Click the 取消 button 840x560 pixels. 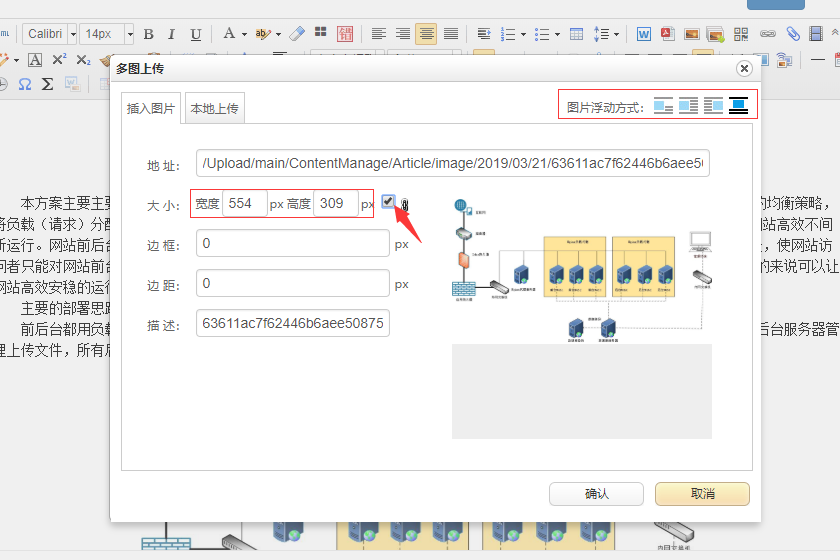pos(702,494)
